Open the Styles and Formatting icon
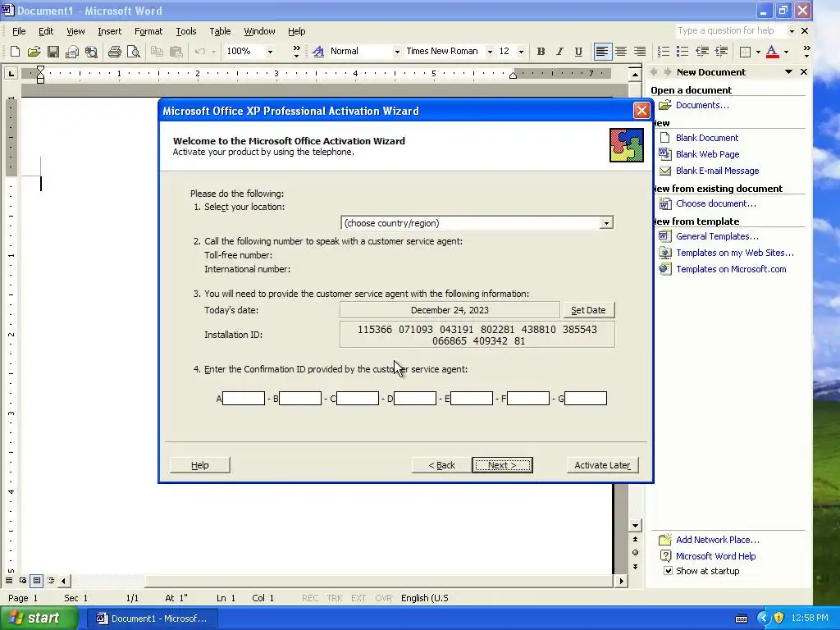 318,52
